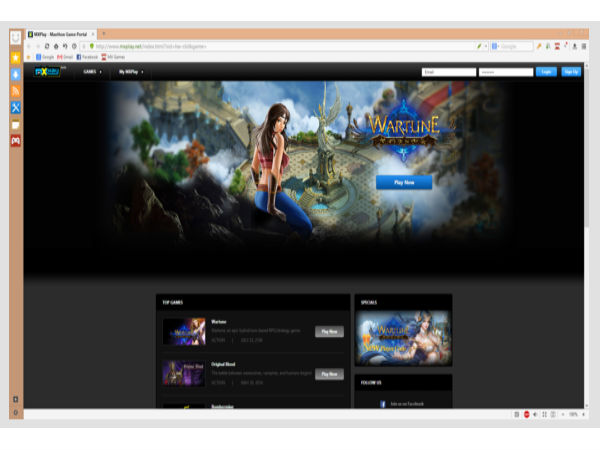Go back with the back arrow
This screenshot has width=600, height=450.
coord(29,46)
